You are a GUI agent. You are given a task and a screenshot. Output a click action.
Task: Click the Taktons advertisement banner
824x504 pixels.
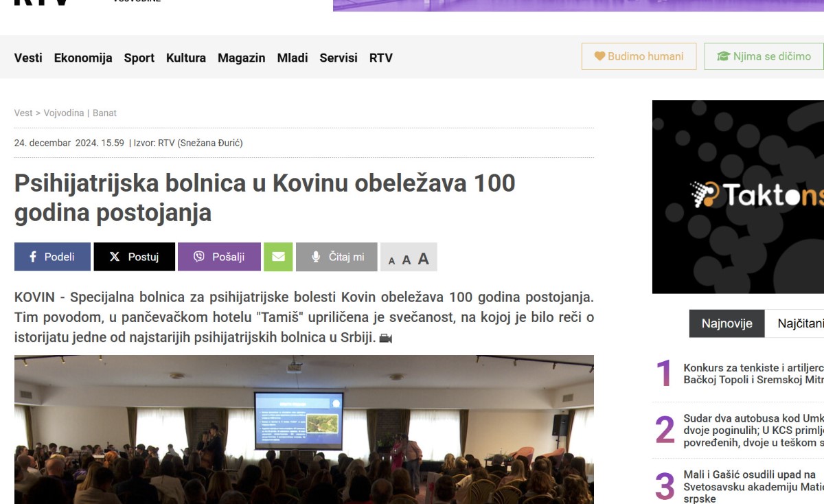point(738,196)
